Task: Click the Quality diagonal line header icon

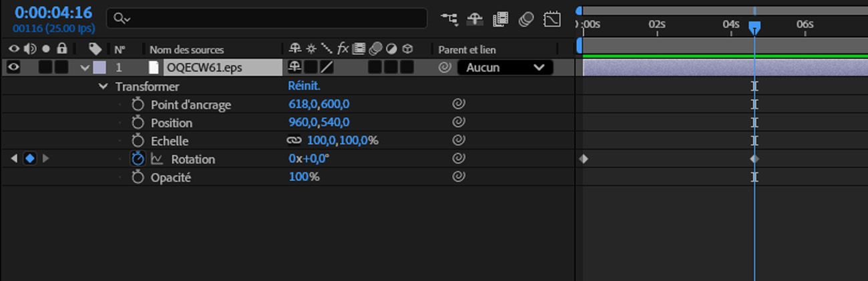Action: (327, 49)
